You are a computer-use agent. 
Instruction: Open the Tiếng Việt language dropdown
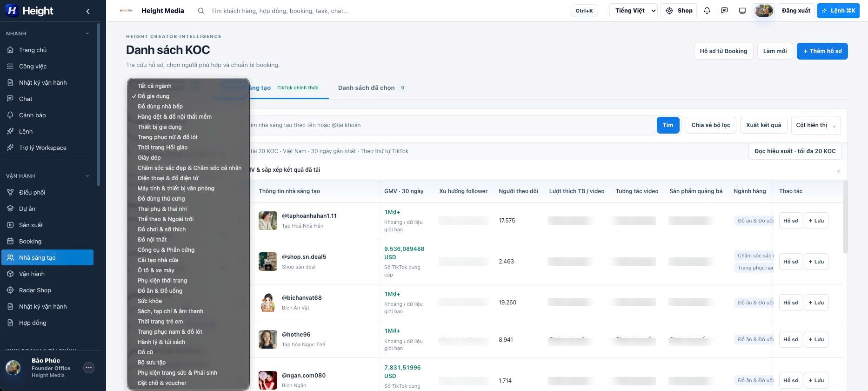click(x=633, y=11)
